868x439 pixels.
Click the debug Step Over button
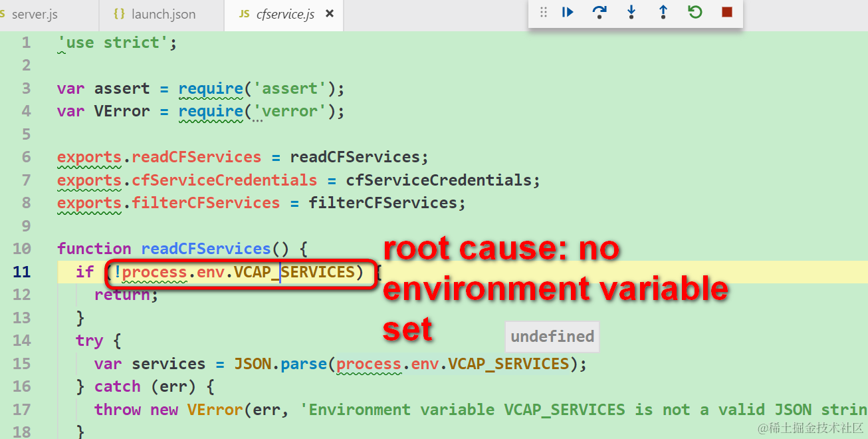[599, 12]
